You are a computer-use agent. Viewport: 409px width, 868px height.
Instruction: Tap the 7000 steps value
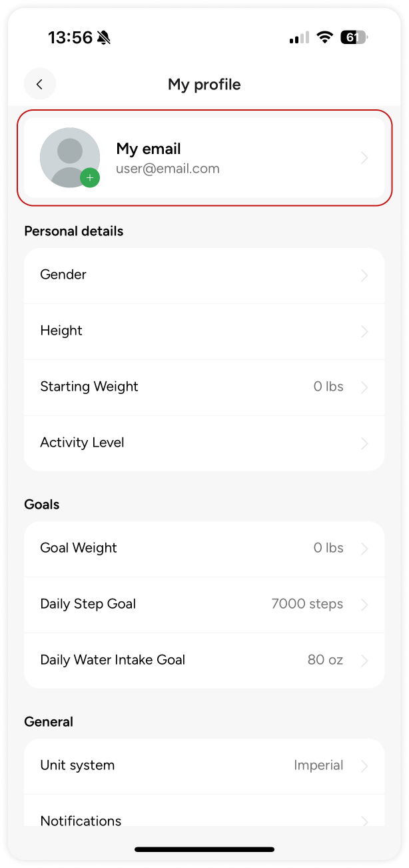(307, 604)
